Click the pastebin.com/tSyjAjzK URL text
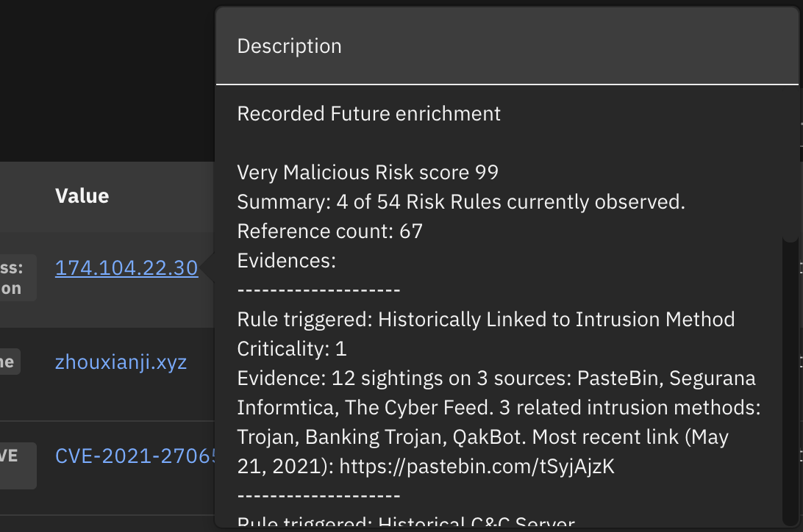This screenshot has width=803, height=532. click(477, 467)
